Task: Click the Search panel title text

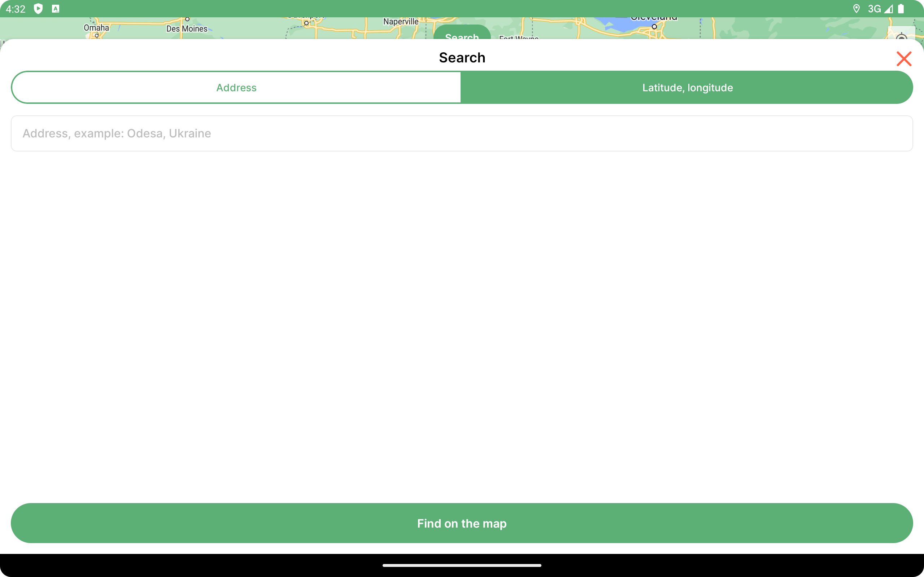Action: point(462,58)
